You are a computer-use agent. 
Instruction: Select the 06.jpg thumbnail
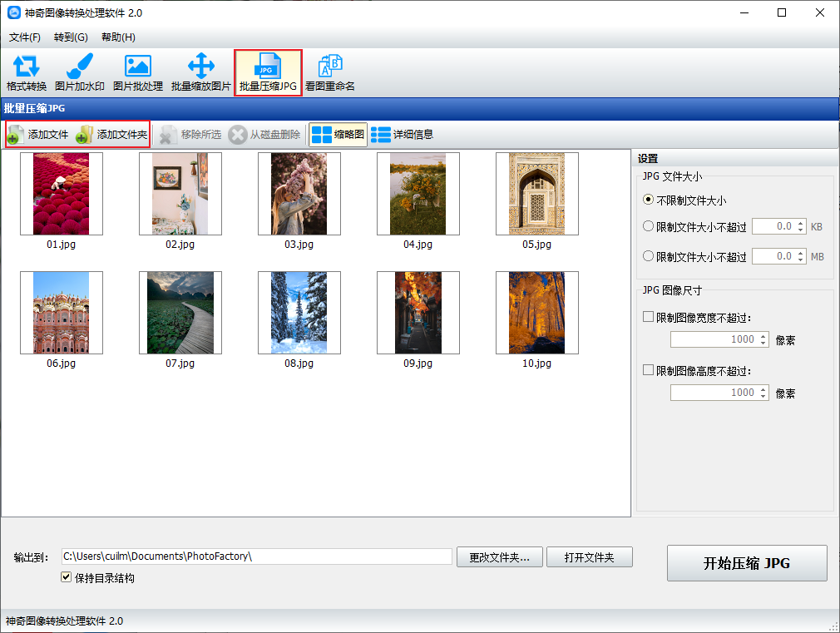point(61,313)
